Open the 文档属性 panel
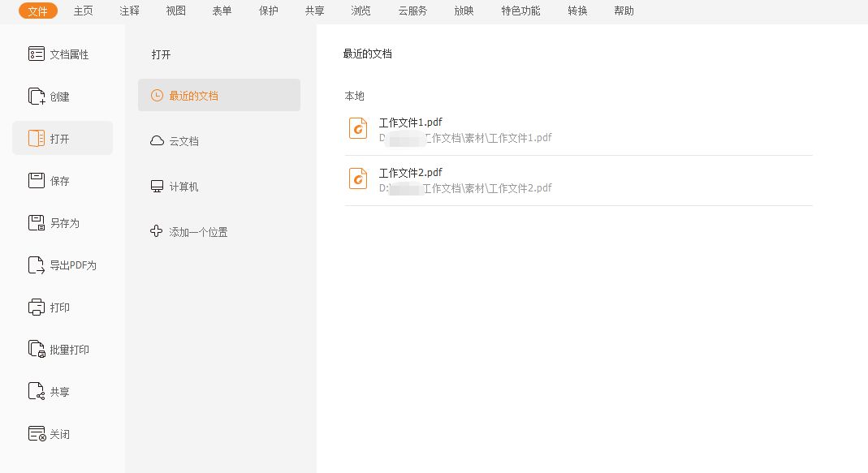This screenshot has width=868, height=473. tap(62, 54)
